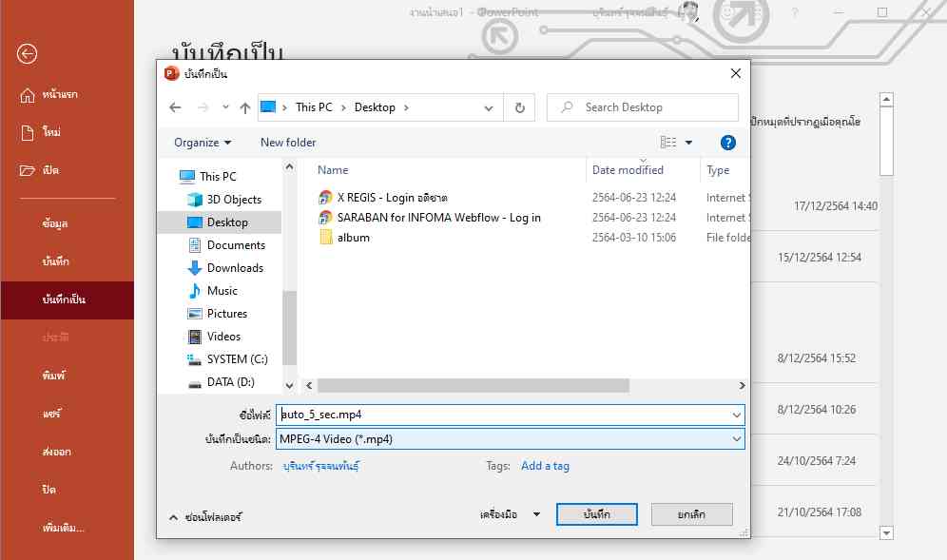Open the พิมพ์ menu item in sidebar
The width and height of the screenshot is (947, 560).
(x=54, y=377)
